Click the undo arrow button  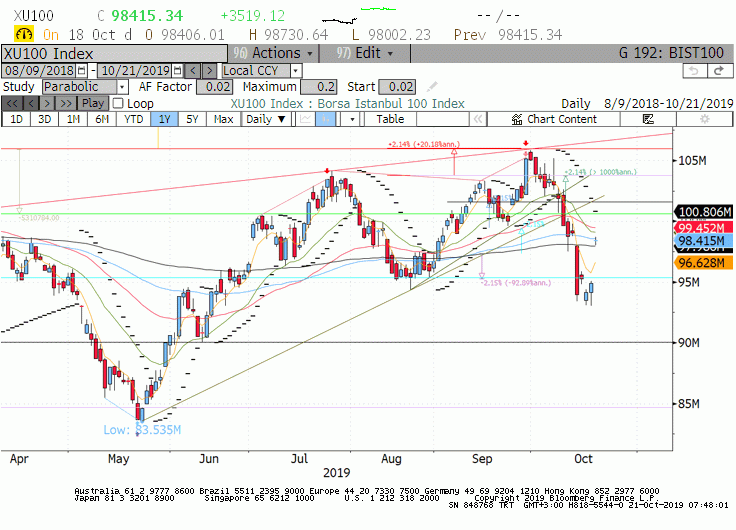tap(694, 71)
